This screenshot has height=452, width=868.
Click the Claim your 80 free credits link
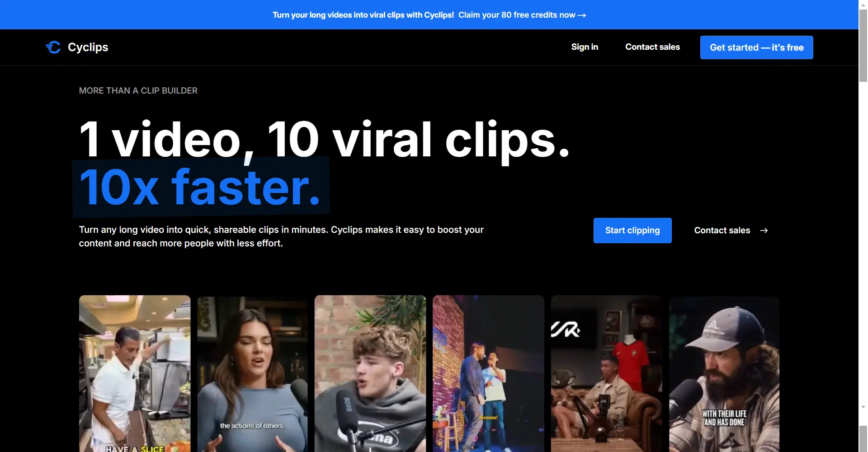516,15
